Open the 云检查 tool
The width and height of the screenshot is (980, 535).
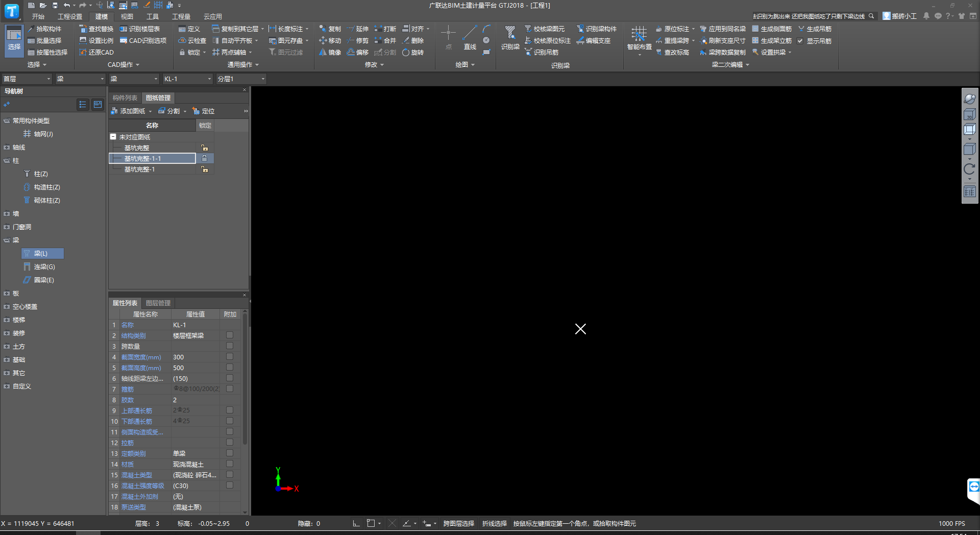[x=192, y=41]
